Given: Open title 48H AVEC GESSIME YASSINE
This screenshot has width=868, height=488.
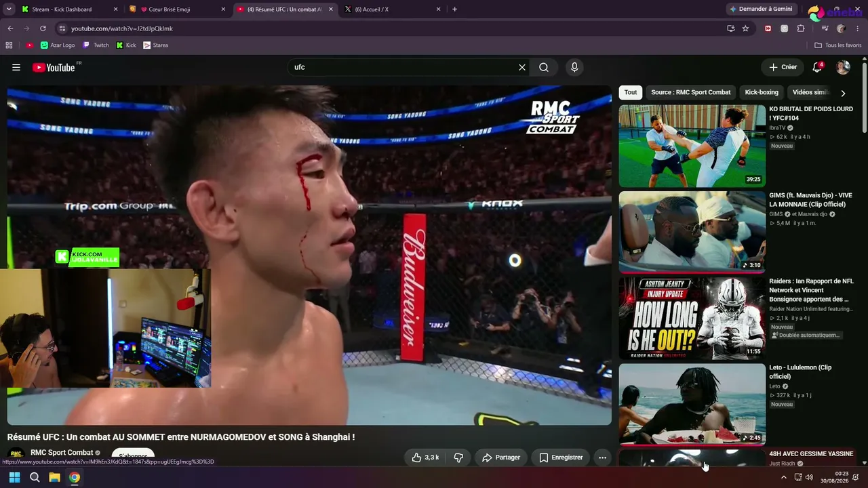Looking at the screenshot, I should click(811, 453).
